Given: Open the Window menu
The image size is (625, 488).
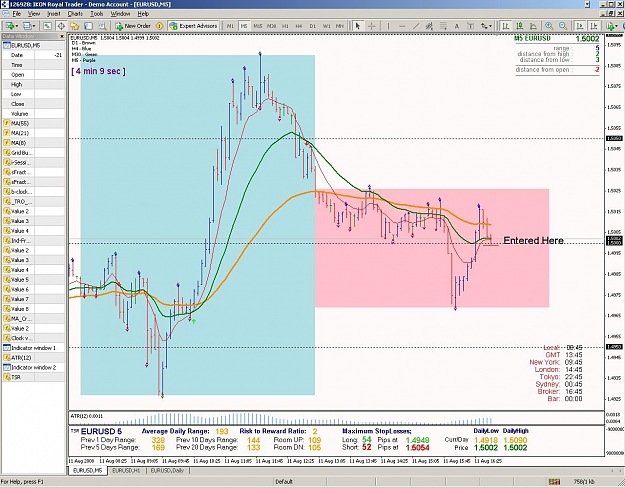Looking at the screenshot, I should (x=120, y=14).
